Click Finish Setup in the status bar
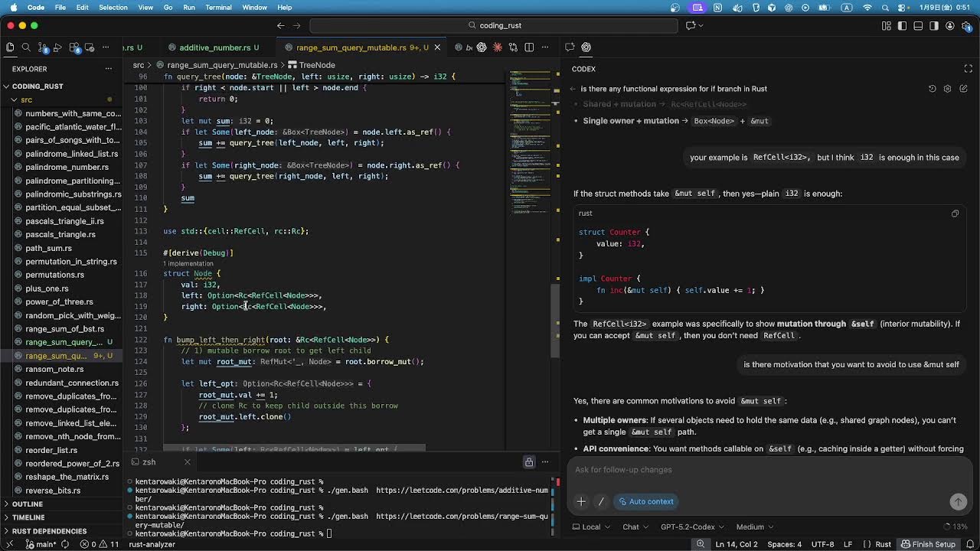The image size is (980, 551). point(928,544)
